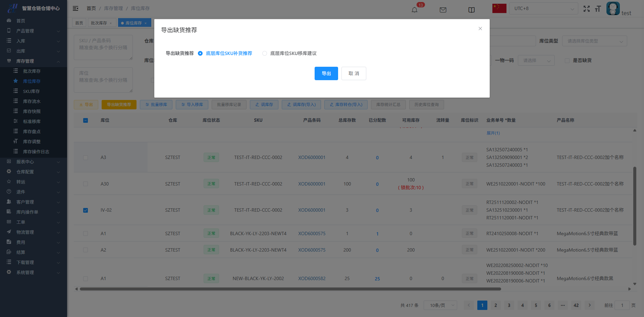Select 底层库位SKU补货推荐 radio option
The image size is (644, 317).
pyautogui.click(x=200, y=53)
